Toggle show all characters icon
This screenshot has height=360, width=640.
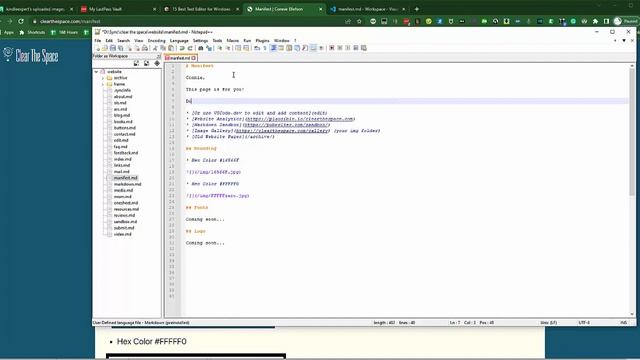click(265, 48)
